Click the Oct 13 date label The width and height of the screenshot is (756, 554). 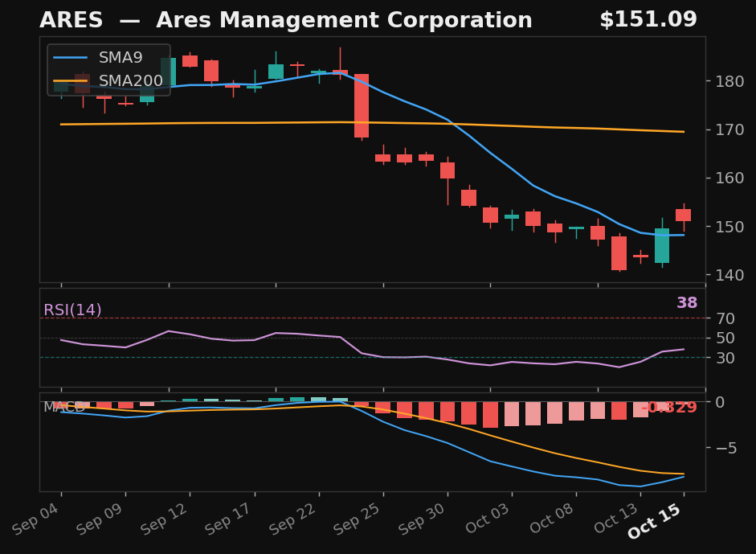[616, 518]
